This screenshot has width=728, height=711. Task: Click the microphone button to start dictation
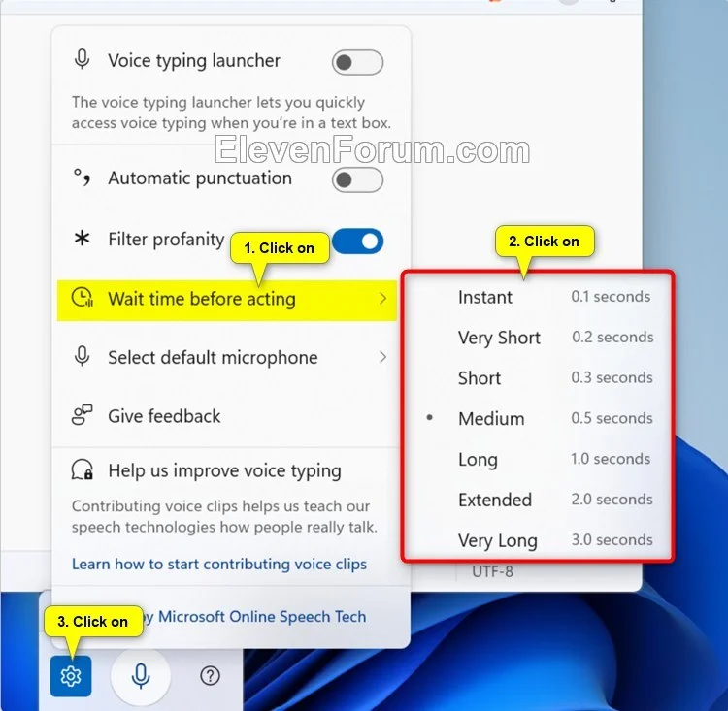tap(141, 676)
